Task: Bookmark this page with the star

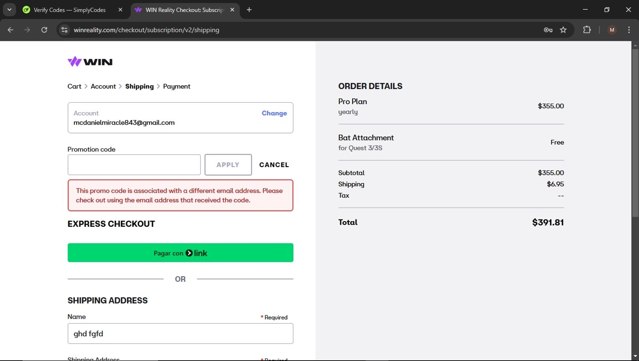Action: point(563,30)
